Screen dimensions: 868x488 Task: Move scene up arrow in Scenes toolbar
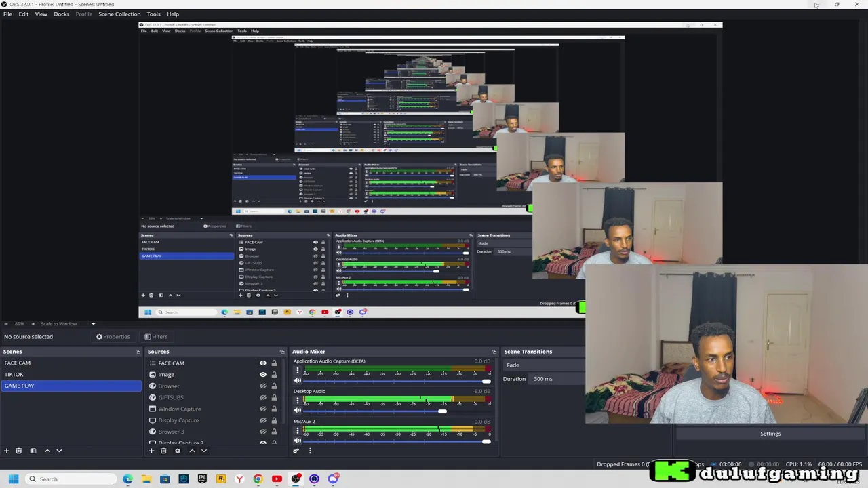pyautogui.click(x=47, y=451)
